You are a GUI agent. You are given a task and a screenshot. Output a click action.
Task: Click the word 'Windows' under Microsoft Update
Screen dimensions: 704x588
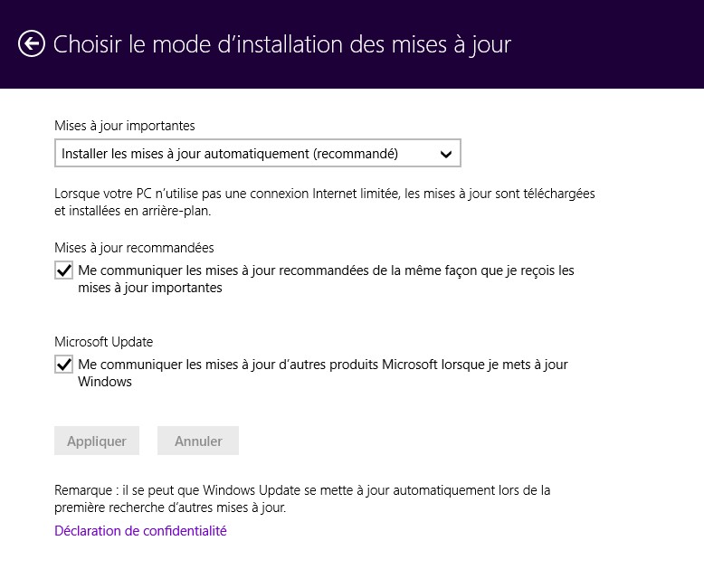(x=105, y=382)
